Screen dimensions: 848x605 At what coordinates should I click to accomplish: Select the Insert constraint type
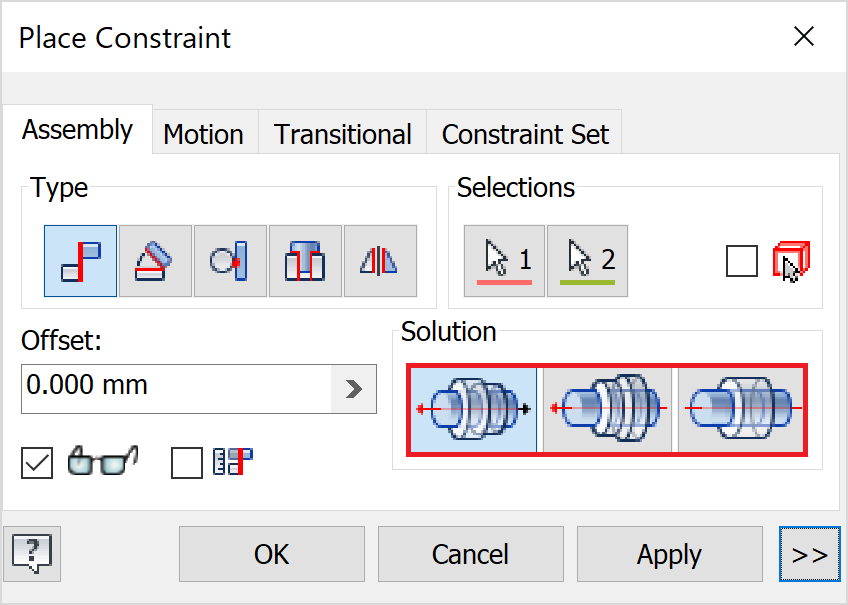point(305,261)
